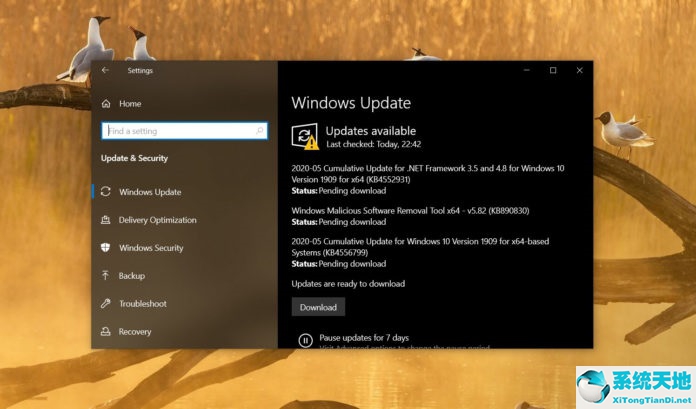Screen dimensions: 696x409
Task: Click the update status warning icon
Action: coord(305,136)
